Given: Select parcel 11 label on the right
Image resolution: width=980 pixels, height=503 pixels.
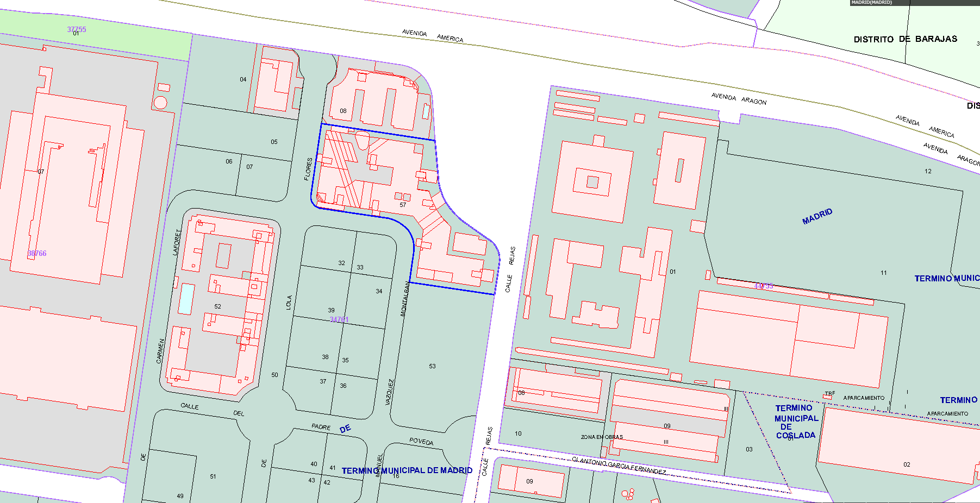Looking at the screenshot, I should pyautogui.click(x=883, y=273).
